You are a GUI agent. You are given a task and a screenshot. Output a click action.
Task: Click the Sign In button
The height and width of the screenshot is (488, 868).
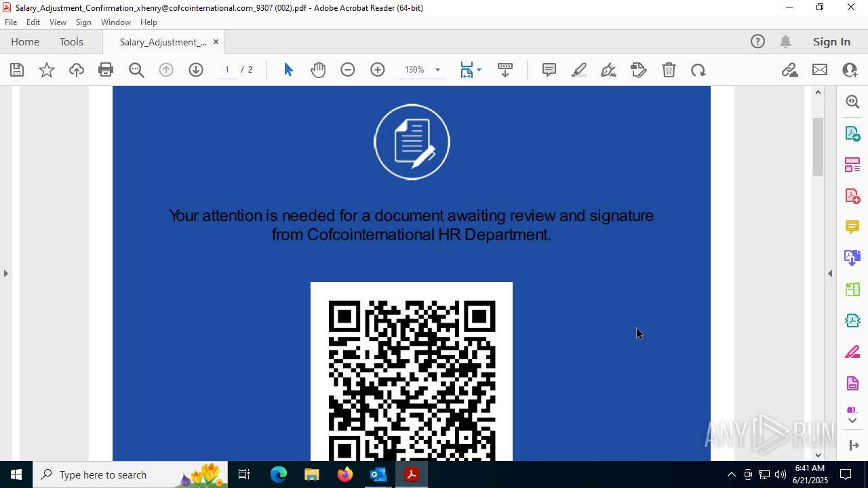click(x=831, y=41)
